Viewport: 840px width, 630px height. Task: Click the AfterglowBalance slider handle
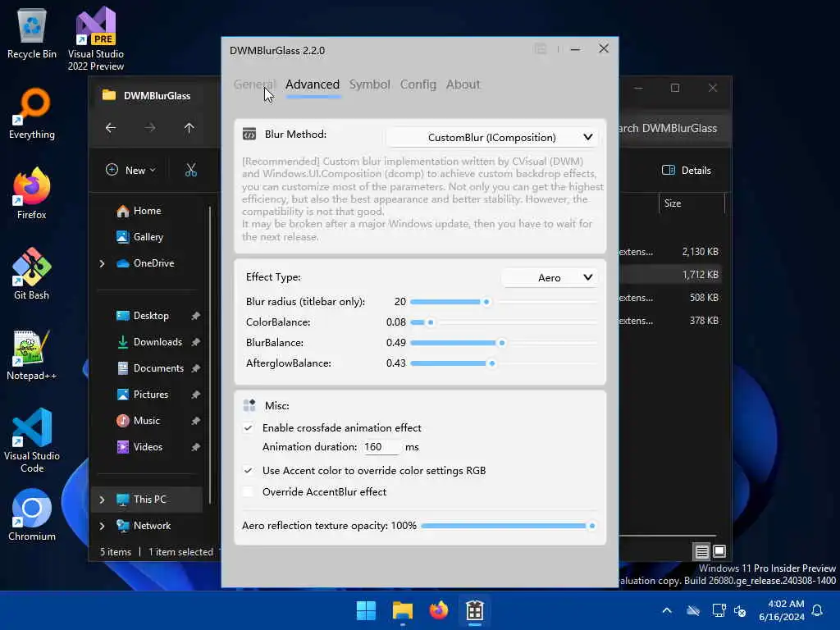(492, 363)
